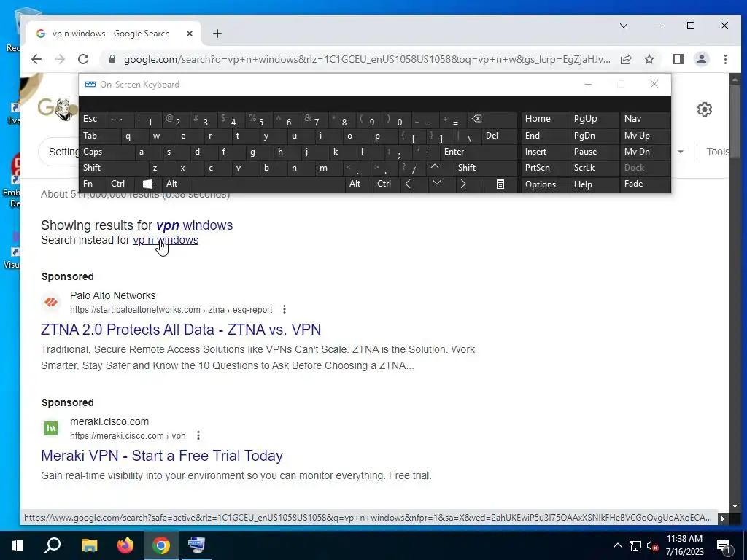Viewport: 747px width, 560px height.
Task: Click the right arrow key on keyboard
Action: [463, 184]
